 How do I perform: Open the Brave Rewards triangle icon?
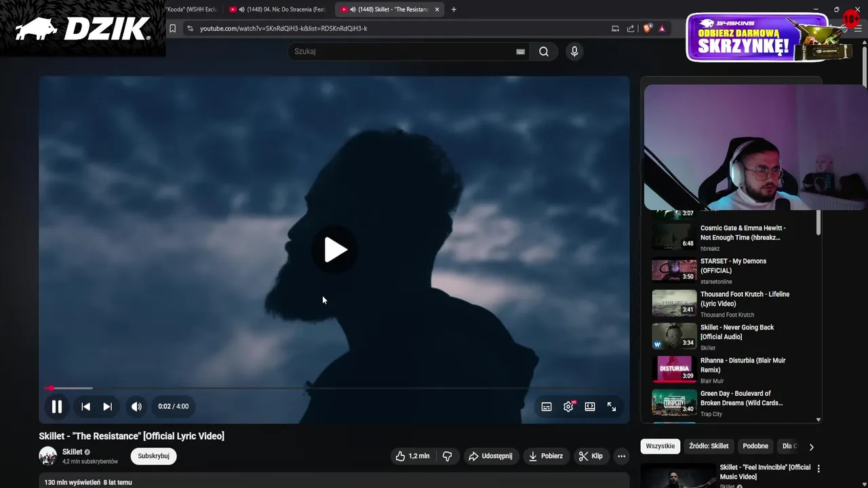click(662, 28)
